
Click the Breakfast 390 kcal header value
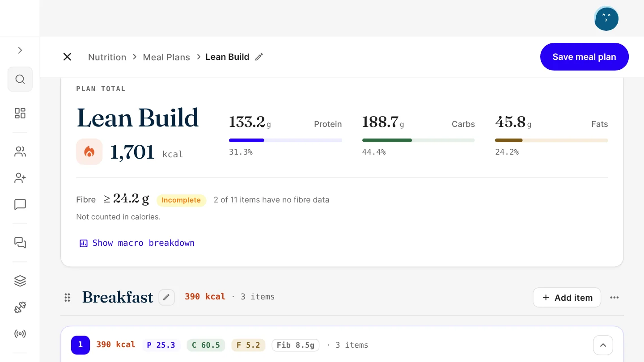pos(205,297)
